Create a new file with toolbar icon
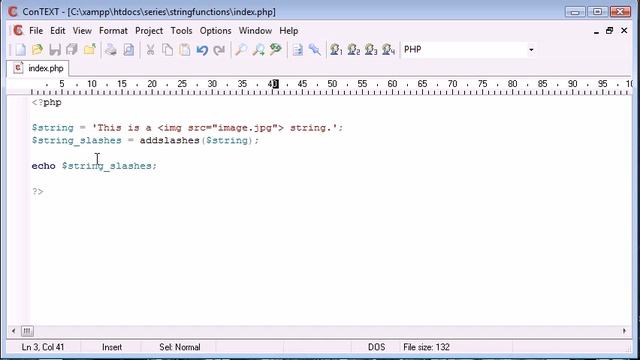 (x=20, y=50)
